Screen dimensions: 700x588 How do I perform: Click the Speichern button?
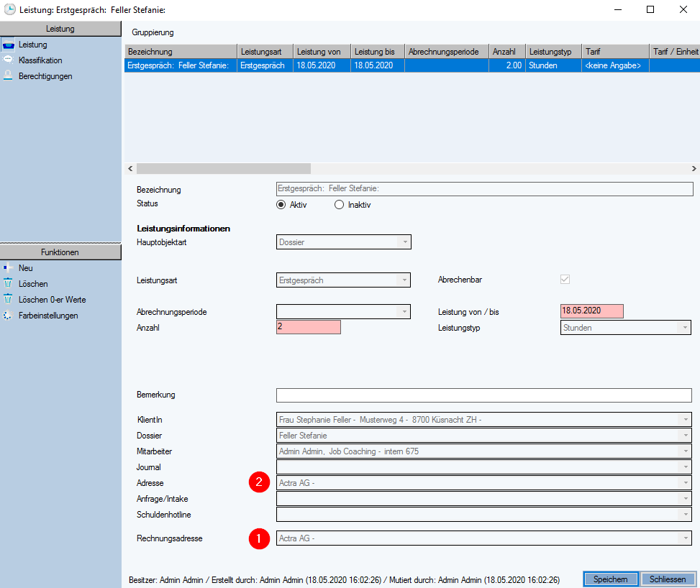click(611, 579)
